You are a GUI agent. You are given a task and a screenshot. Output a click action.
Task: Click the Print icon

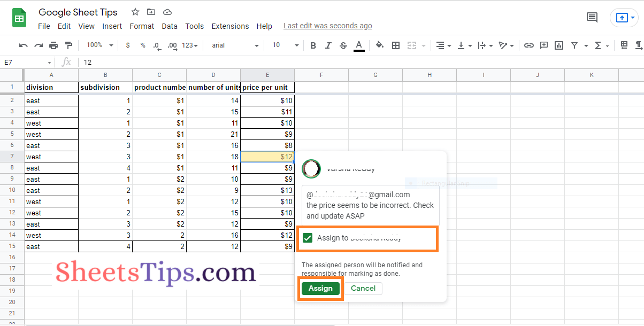click(x=53, y=45)
